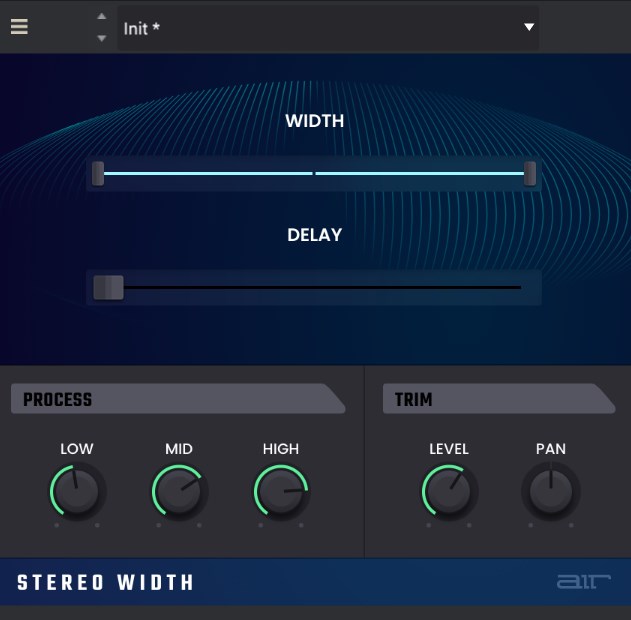Screen dimensions: 631x620
Task: Click the HIGH process knob
Action: 281,491
